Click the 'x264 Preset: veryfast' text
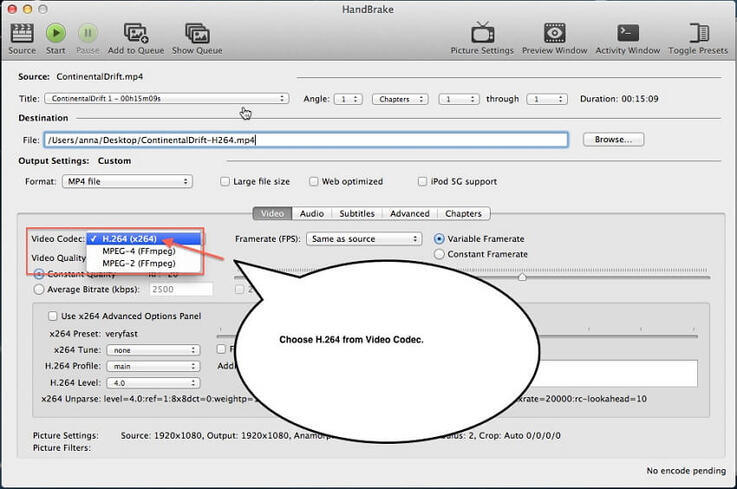This screenshot has width=737, height=489. 94,334
